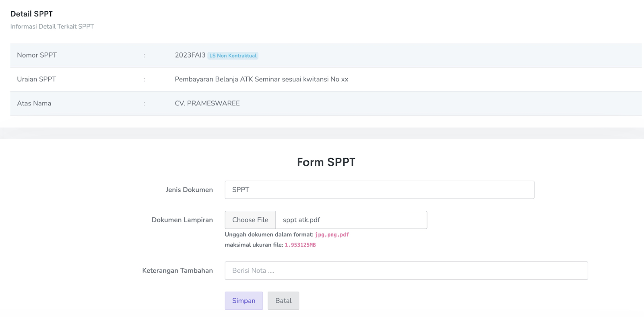Click the LS Non Kontraktual badge

click(233, 56)
